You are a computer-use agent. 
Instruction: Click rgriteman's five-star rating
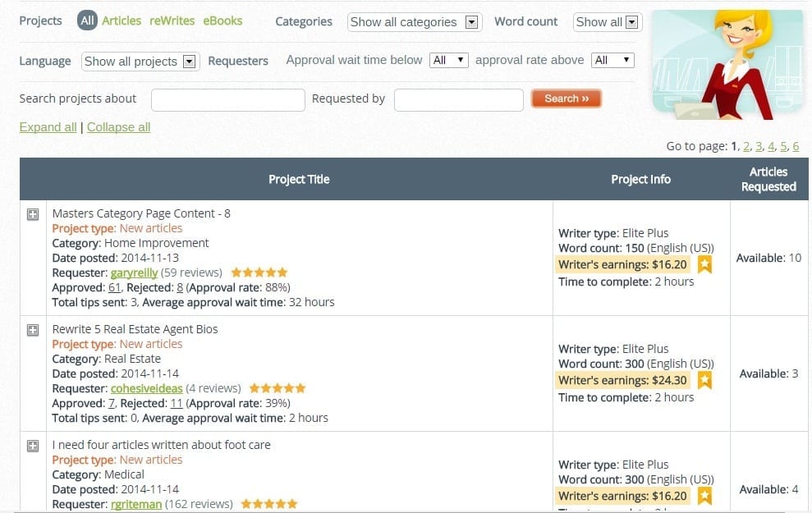(269, 504)
